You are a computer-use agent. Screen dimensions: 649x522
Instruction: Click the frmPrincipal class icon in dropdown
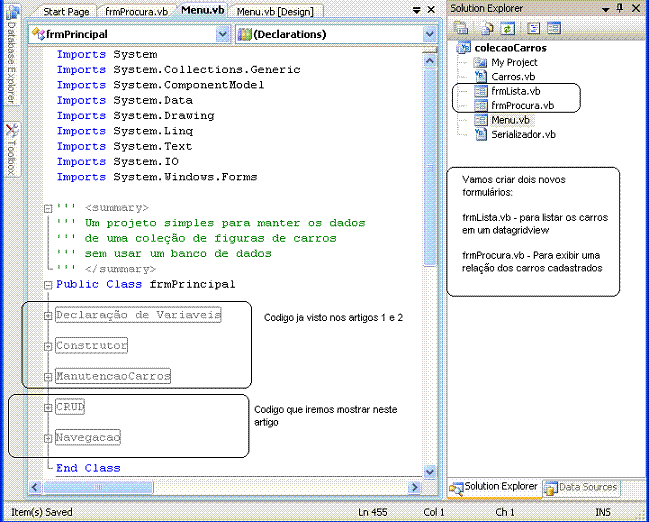[x=38, y=34]
